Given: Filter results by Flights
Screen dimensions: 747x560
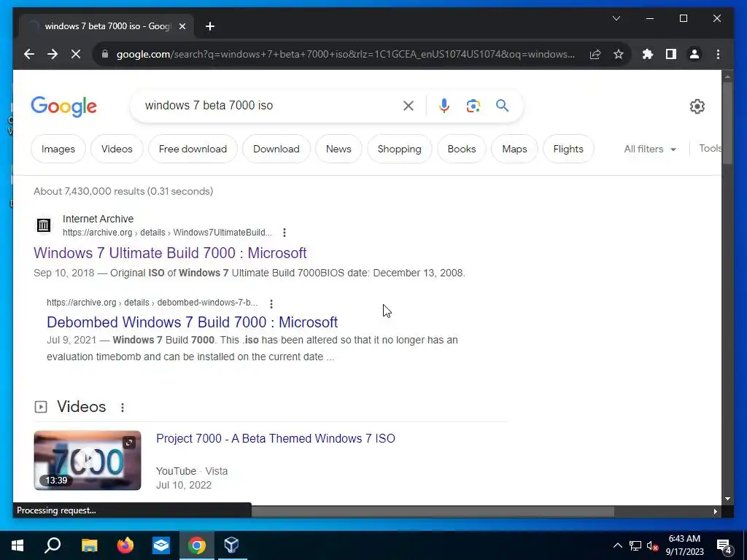Looking at the screenshot, I should coord(568,149).
